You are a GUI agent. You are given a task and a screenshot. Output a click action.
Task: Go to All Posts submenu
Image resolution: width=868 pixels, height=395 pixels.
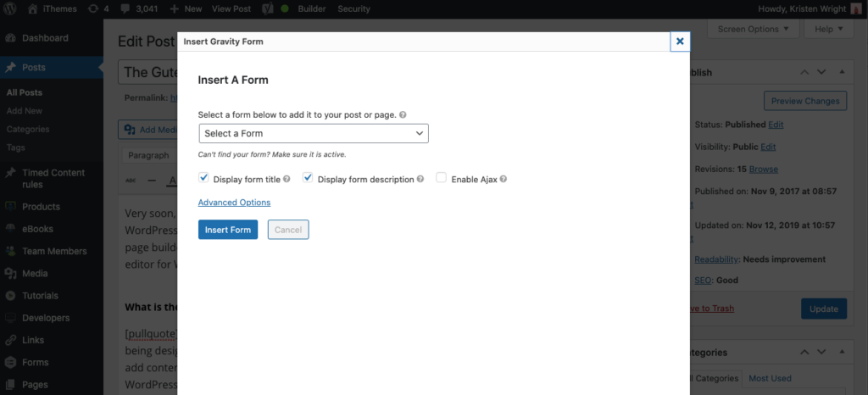(25, 92)
